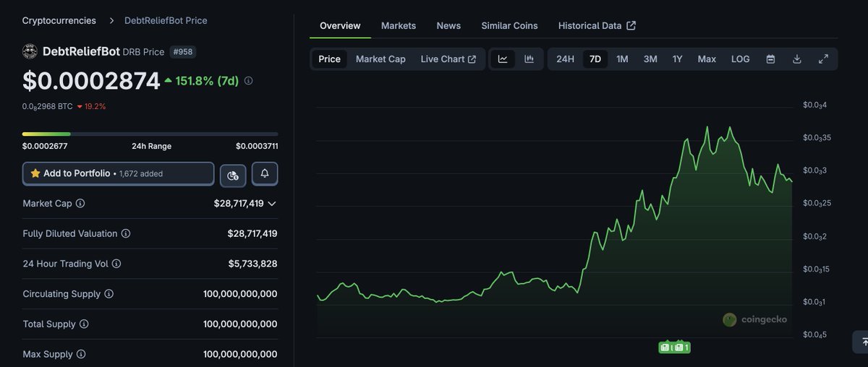Image resolution: width=868 pixels, height=367 pixels.
Task: Click the $28,717,419 market cap value
Action: click(239, 204)
